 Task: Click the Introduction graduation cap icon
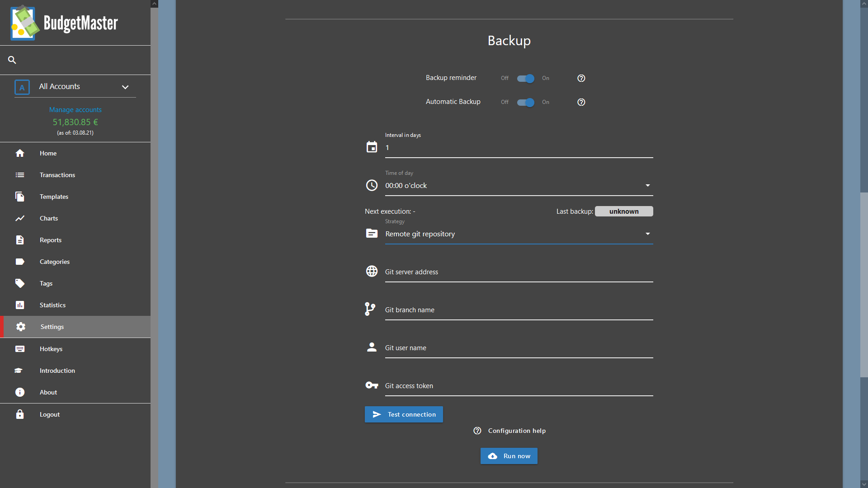19,371
